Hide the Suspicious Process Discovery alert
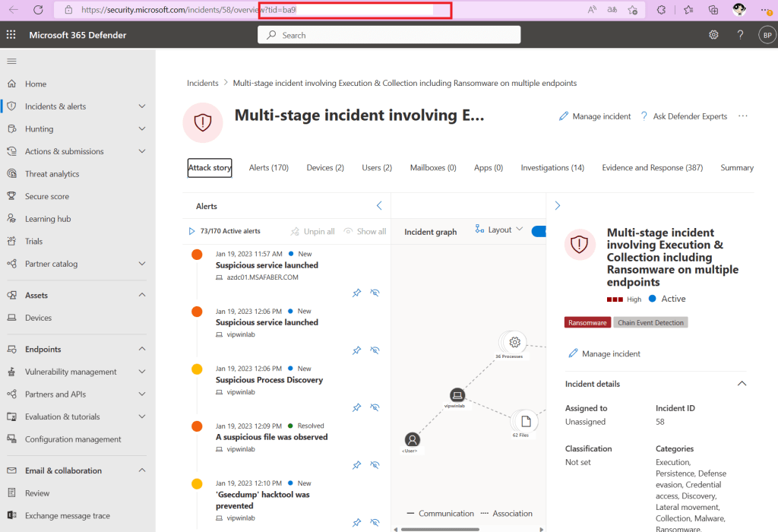The height and width of the screenshot is (532, 778). click(375, 407)
